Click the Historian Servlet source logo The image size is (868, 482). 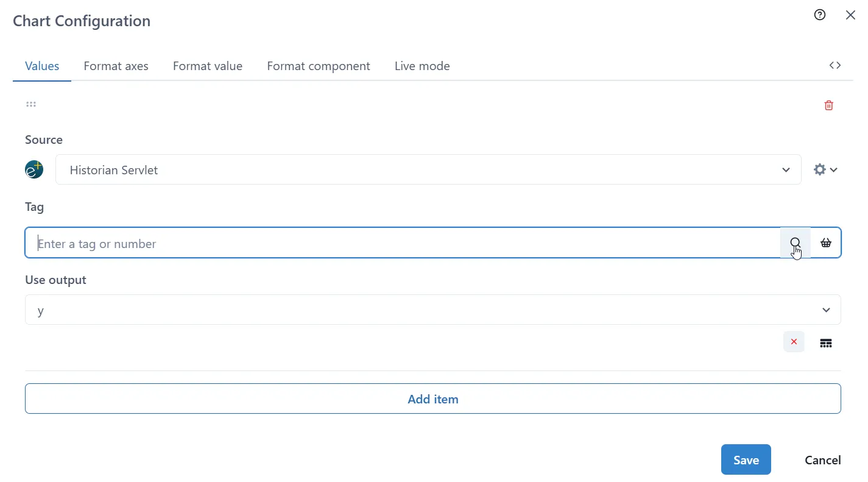(x=34, y=169)
